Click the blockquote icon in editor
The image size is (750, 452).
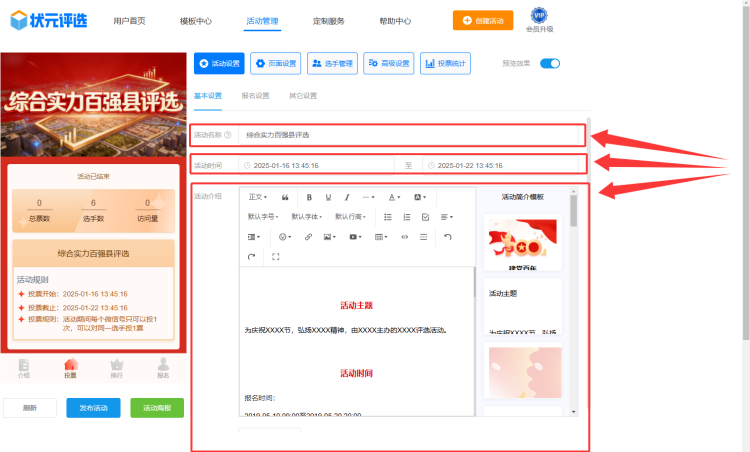(x=285, y=197)
